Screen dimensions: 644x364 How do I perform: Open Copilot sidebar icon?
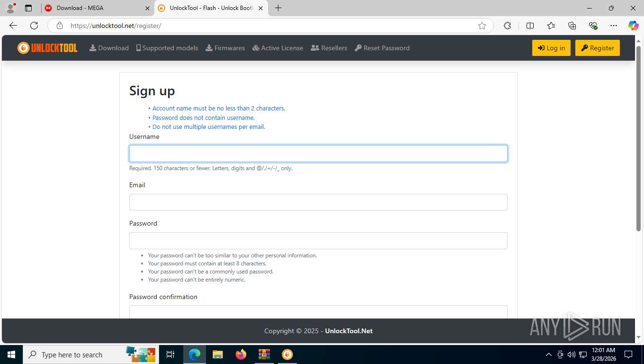click(634, 26)
